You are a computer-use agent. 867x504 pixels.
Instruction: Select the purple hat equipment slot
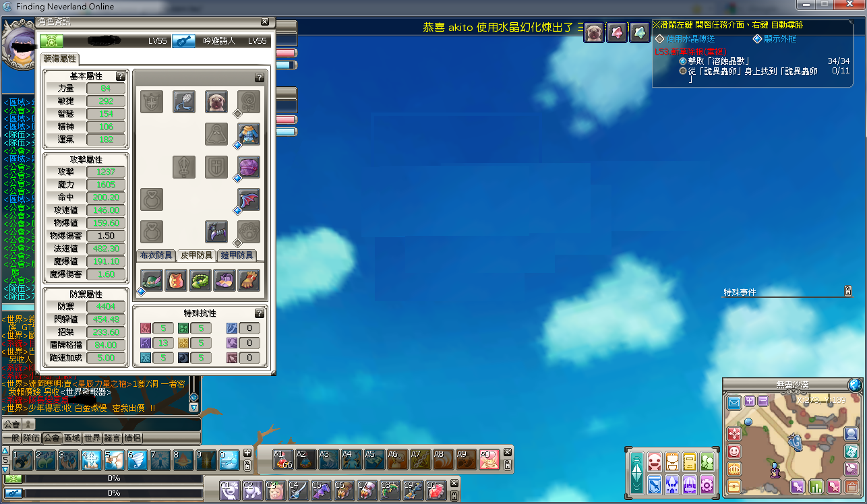pos(249,166)
